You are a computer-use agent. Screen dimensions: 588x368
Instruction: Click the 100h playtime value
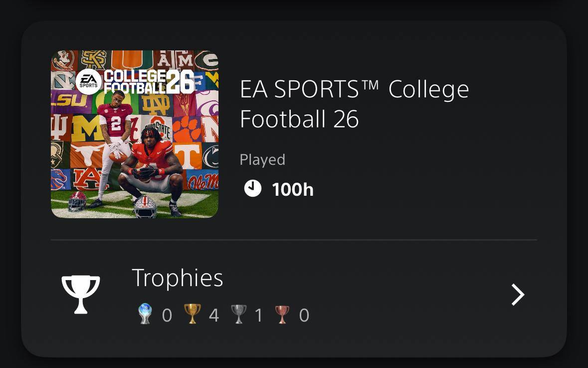pyautogui.click(x=293, y=190)
